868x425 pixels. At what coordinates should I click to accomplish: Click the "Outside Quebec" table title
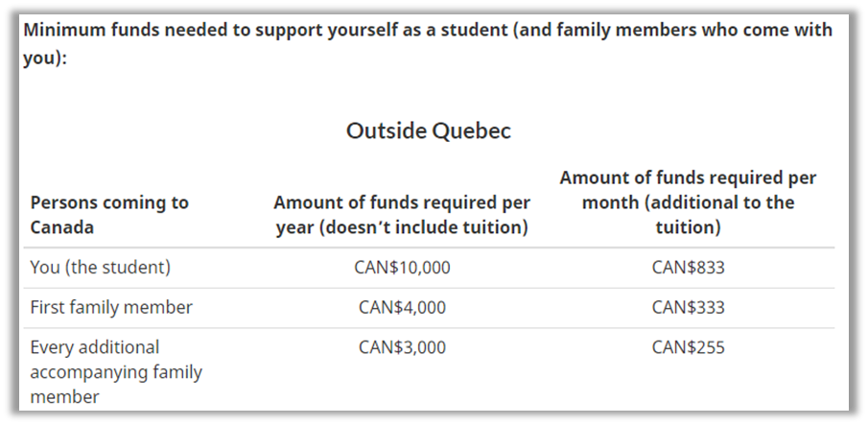coord(429,130)
